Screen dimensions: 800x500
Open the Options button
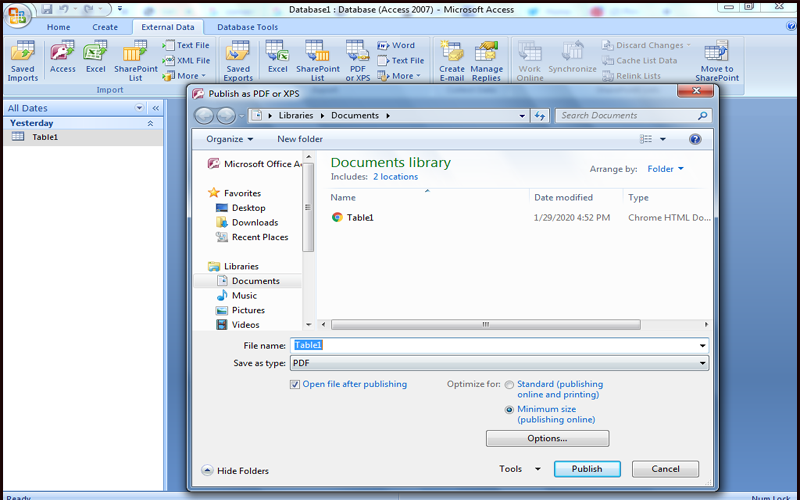click(547, 438)
